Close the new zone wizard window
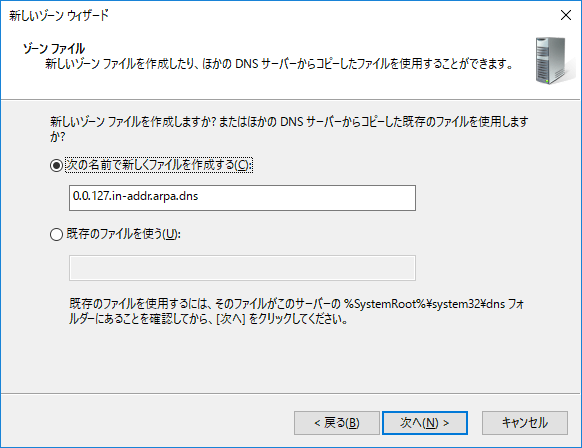Screen dimensions: 582x448 [566, 15]
